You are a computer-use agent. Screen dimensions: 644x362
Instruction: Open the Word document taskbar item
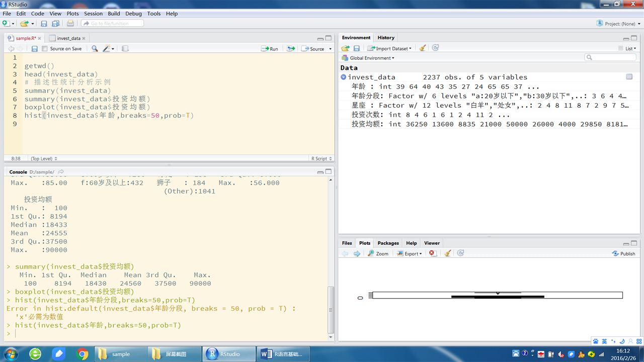284,354
